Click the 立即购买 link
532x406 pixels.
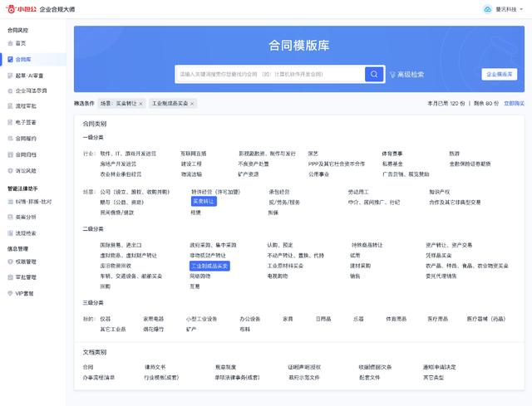click(514, 103)
